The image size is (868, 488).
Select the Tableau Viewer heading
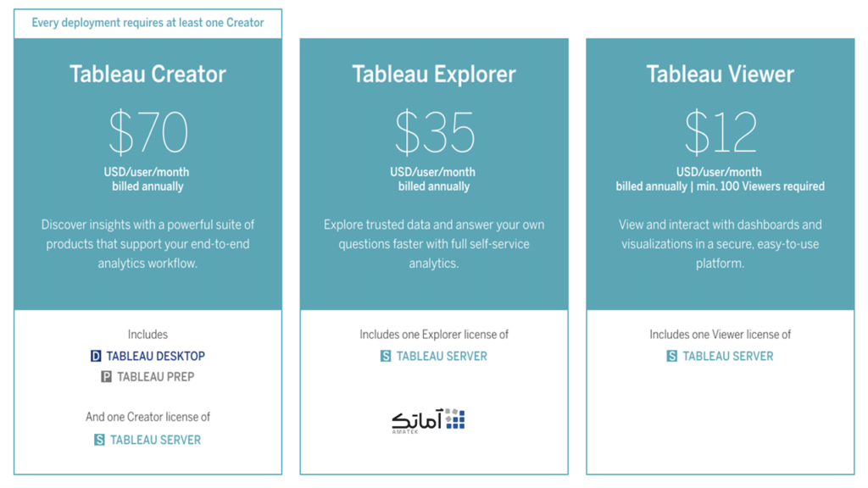click(720, 75)
